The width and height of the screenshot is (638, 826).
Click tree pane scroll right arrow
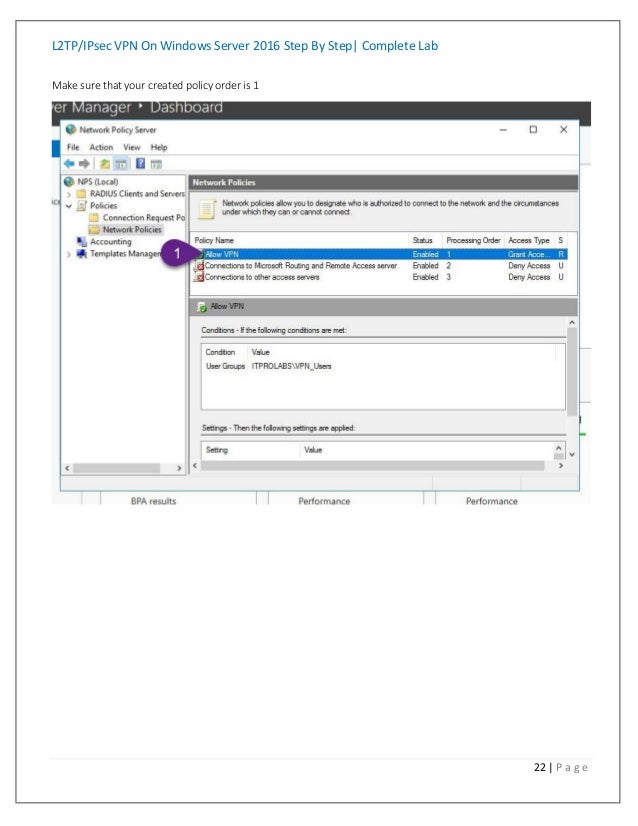179,468
